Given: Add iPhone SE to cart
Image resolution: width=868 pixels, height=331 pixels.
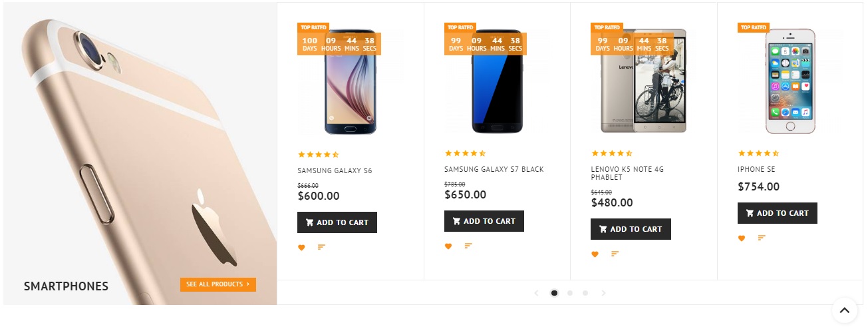Looking at the screenshot, I should pyautogui.click(x=777, y=213).
